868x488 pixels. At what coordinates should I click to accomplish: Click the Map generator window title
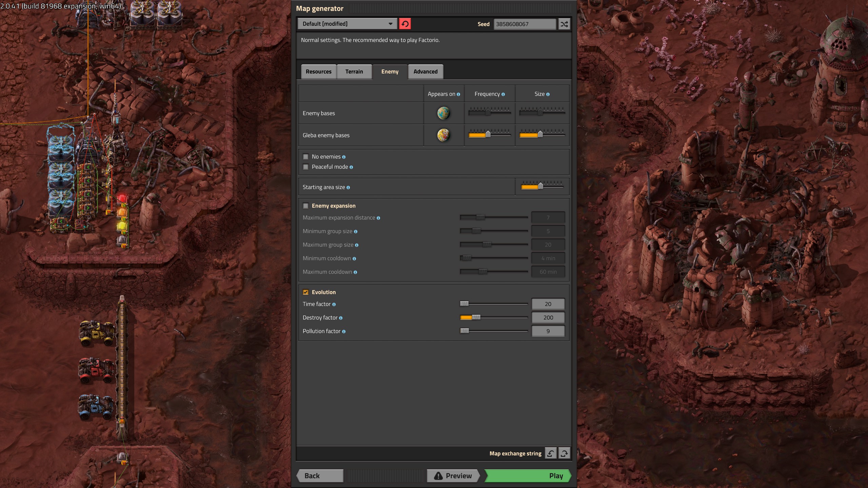click(x=320, y=8)
